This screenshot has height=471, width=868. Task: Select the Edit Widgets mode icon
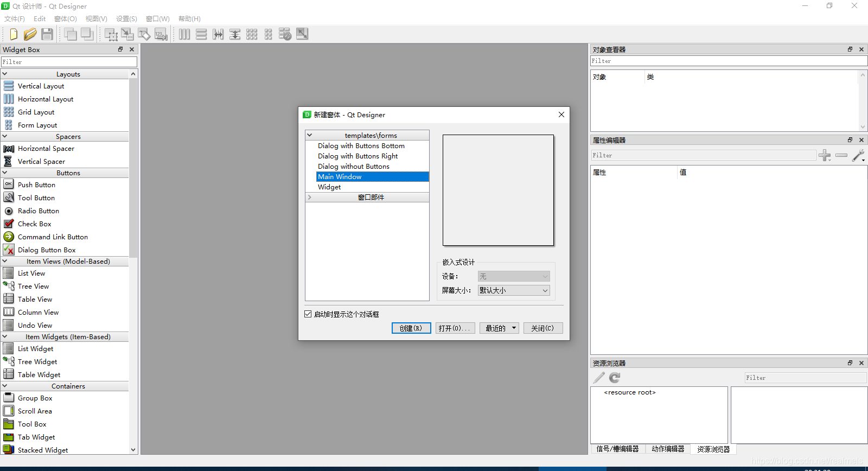coord(111,34)
